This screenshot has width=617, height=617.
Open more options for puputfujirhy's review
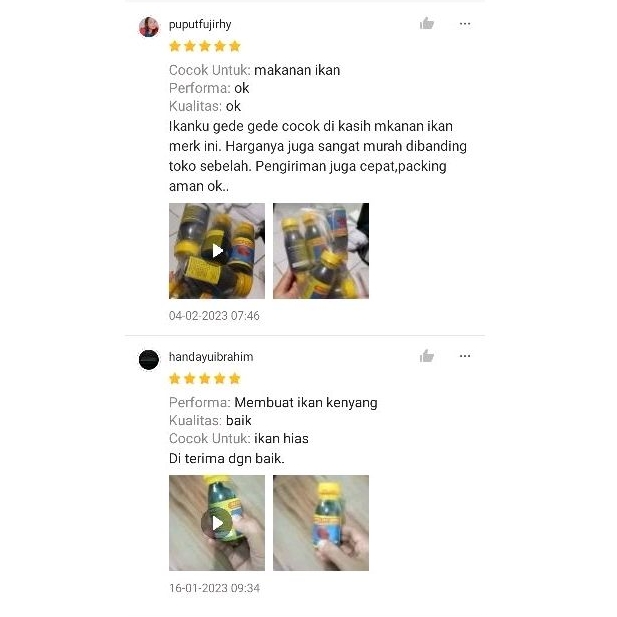[x=465, y=24]
